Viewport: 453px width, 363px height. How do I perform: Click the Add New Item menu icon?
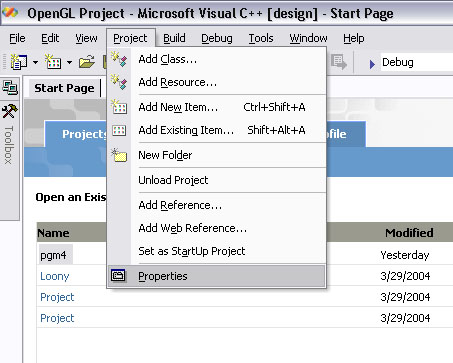pos(119,107)
